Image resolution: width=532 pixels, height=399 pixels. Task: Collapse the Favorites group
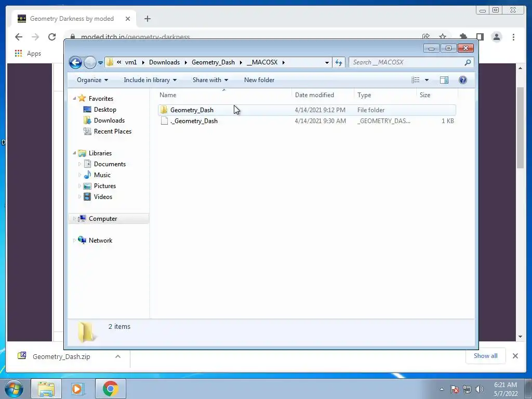pyautogui.click(x=74, y=98)
